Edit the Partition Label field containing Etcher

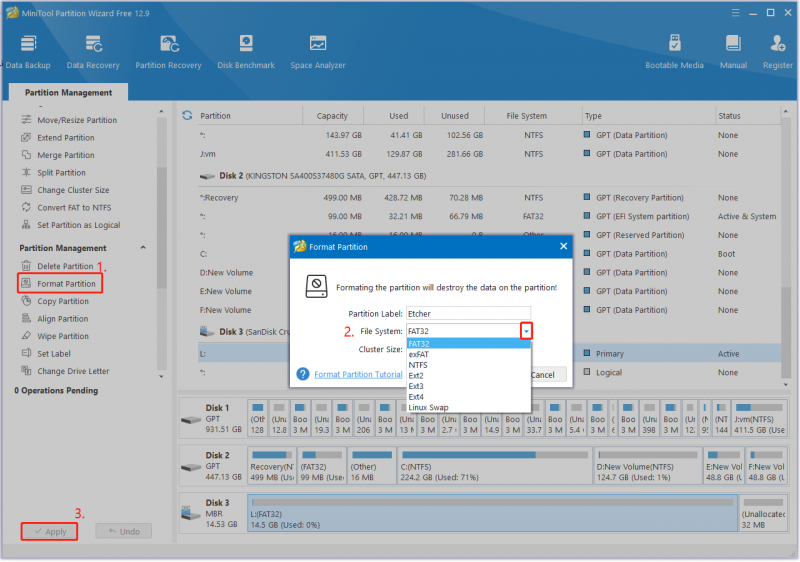tap(468, 314)
